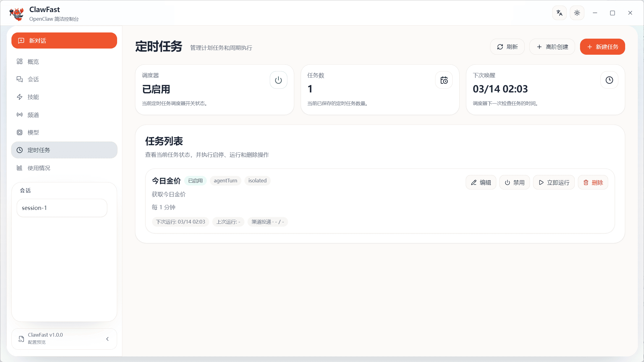This screenshot has width=644, height=362.
Task: Disable the 今日金价 task via 禁用
Action: click(514, 182)
